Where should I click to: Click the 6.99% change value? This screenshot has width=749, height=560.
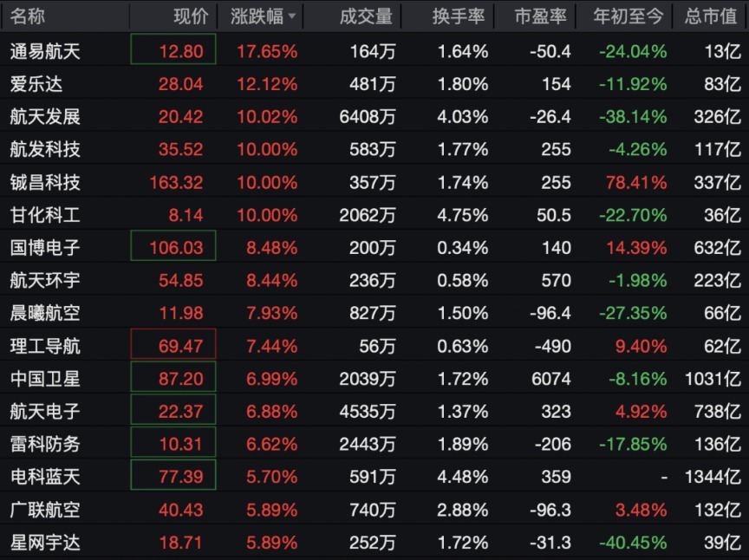tap(272, 379)
